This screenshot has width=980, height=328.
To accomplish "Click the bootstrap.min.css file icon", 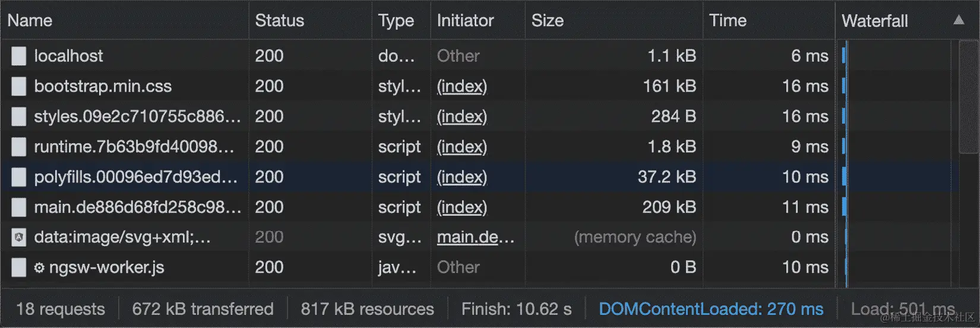I will click(x=19, y=86).
